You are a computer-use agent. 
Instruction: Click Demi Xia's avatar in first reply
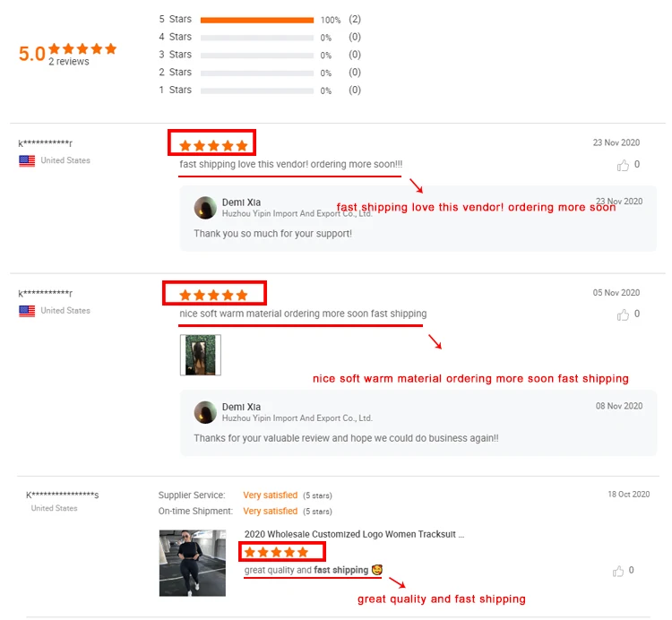click(205, 208)
